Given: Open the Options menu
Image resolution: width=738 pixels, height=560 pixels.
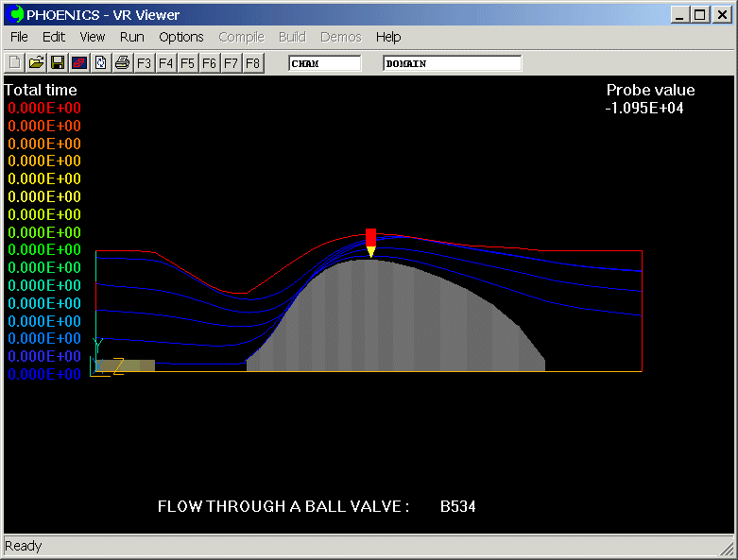Looking at the screenshot, I should 180,37.
